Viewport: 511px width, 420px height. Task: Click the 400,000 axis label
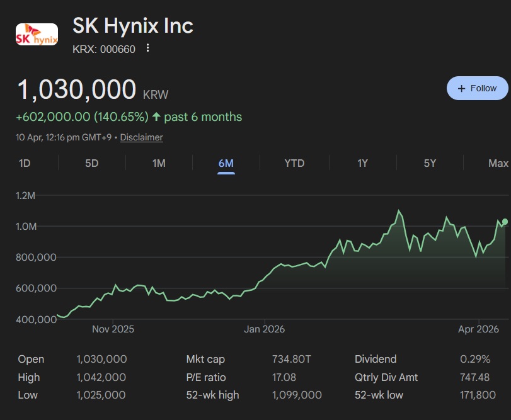pyautogui.click(x=36, y=319)
